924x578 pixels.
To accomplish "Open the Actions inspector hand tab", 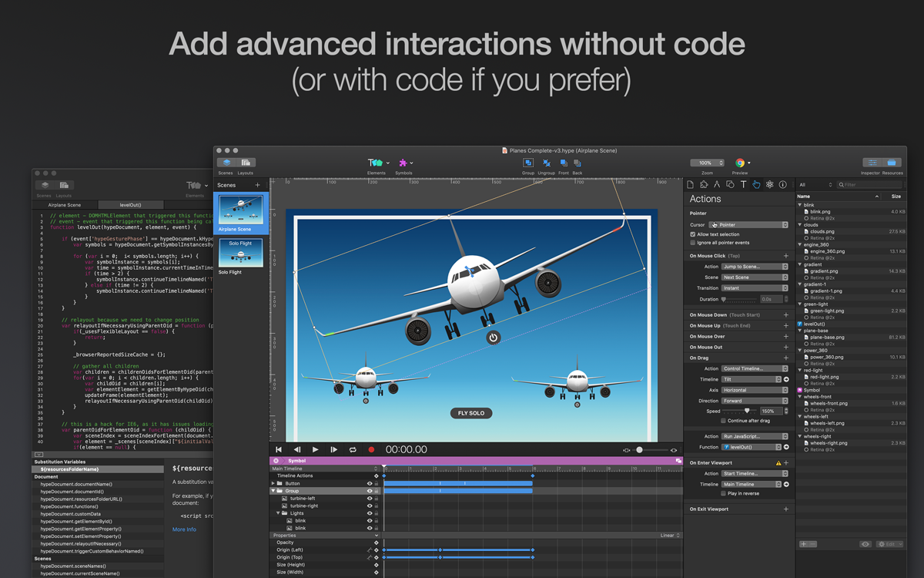I will tap(756, 185).
